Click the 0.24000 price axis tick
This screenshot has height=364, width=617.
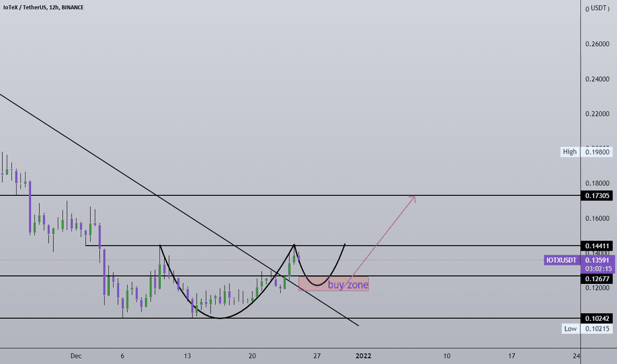pos(597,79)
